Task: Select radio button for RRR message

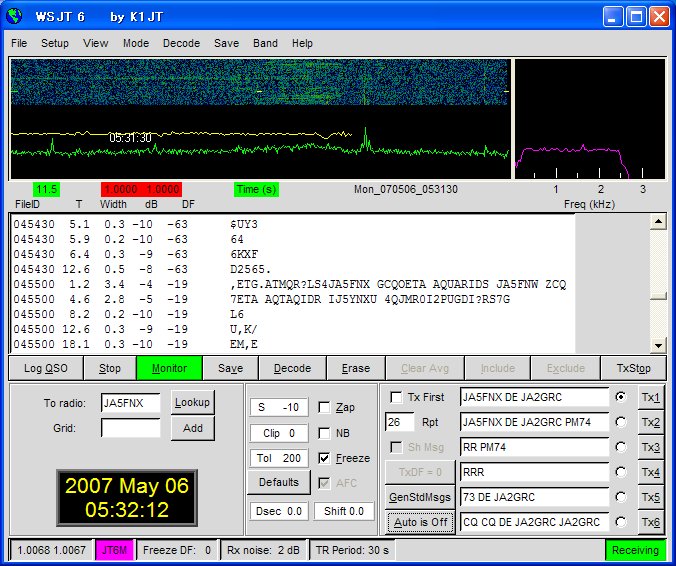Action: [621, 472]
